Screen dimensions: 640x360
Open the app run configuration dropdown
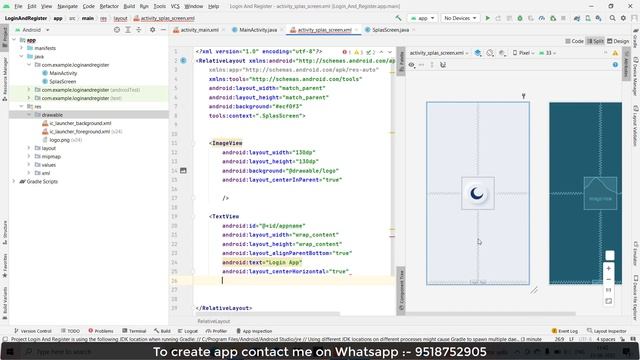tap(422, 18)
